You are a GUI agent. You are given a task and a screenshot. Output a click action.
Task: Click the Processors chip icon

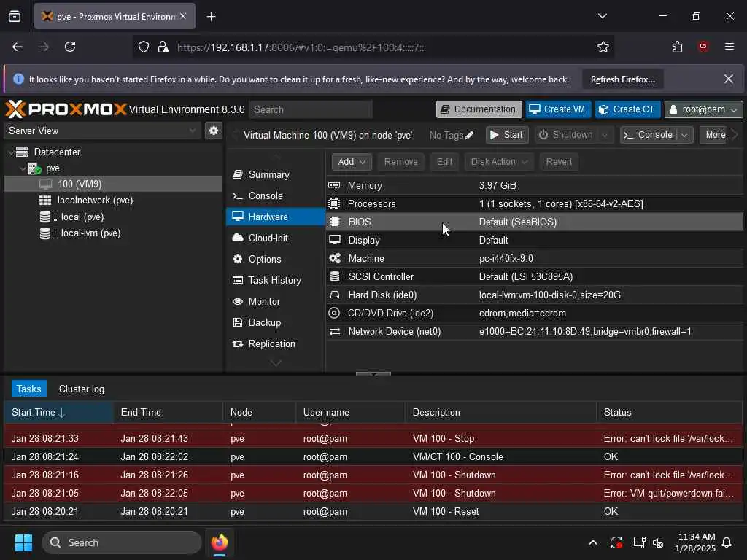[x=334, y=203]
